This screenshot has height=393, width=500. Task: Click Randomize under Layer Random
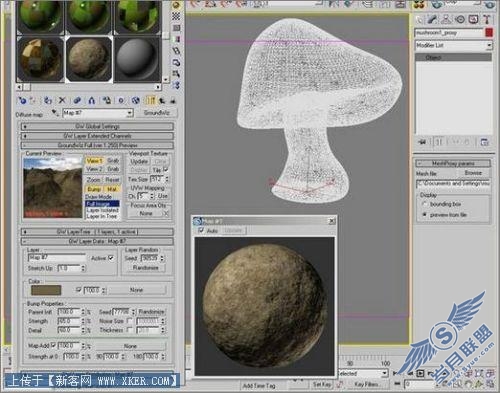coord(145,268)
